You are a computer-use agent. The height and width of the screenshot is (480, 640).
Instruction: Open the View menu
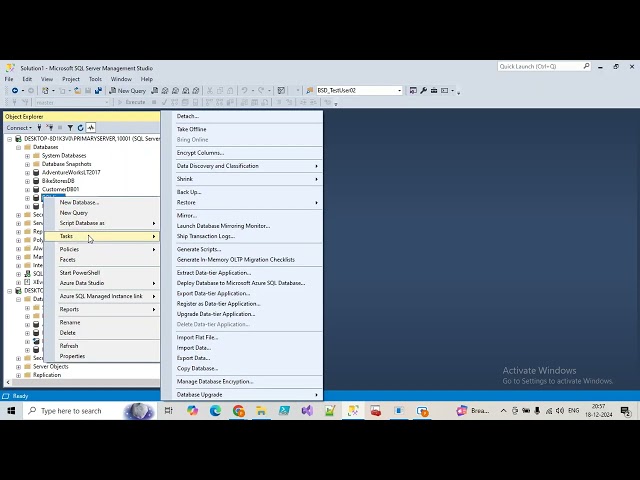[x=47, y=79]
